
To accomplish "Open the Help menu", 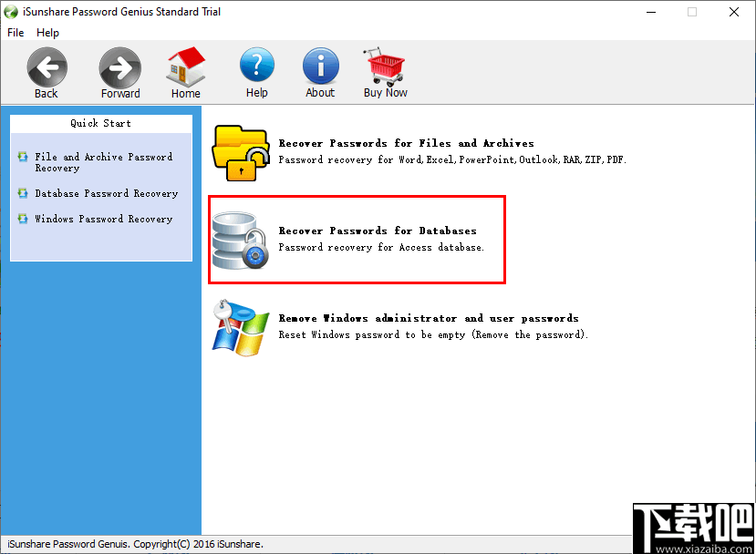I will pyautogui.click(x=47, y=32).
